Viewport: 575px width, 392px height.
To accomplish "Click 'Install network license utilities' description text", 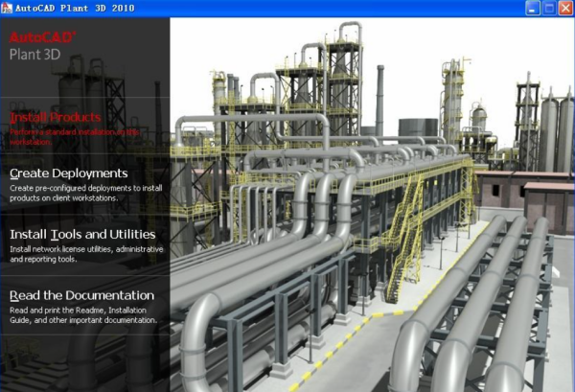I will point(86,254).
